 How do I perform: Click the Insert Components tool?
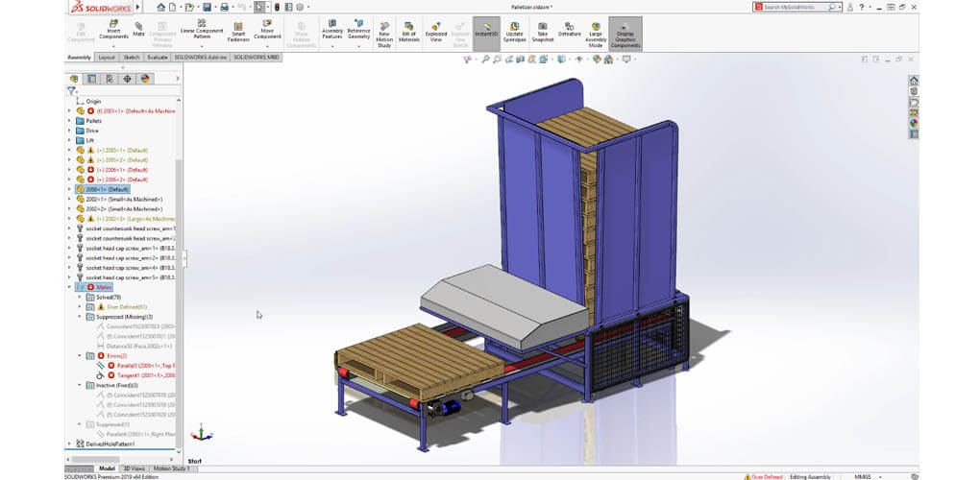coord(113,30)
